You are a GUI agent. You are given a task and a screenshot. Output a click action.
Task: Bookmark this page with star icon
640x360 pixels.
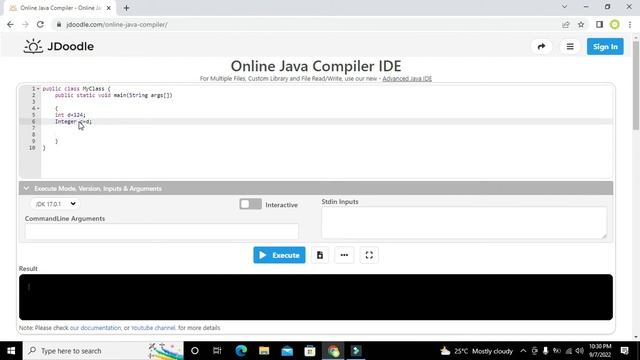click(x=581, y=24)
